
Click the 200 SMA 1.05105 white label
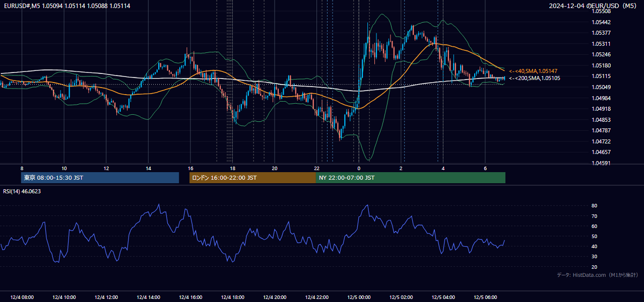[x=534, y=78]
